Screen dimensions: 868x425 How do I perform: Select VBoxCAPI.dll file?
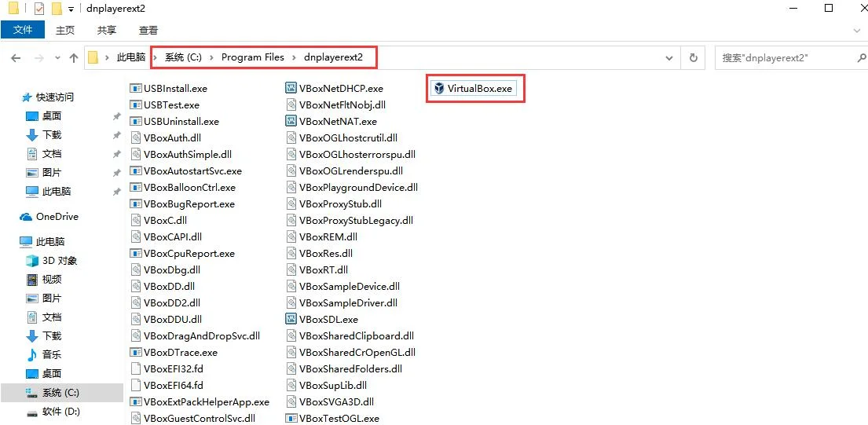point(167,236)
